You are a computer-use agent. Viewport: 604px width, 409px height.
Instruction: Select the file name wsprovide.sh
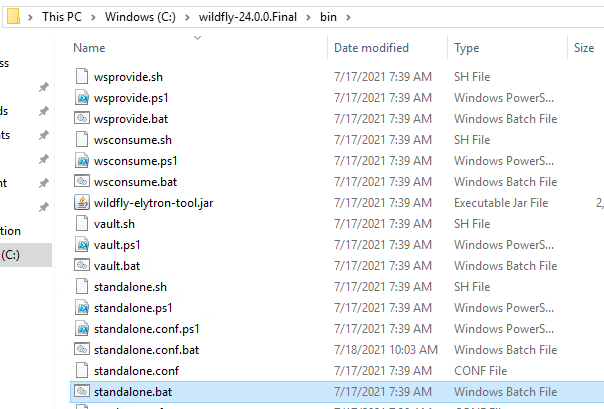coord(128,77)
